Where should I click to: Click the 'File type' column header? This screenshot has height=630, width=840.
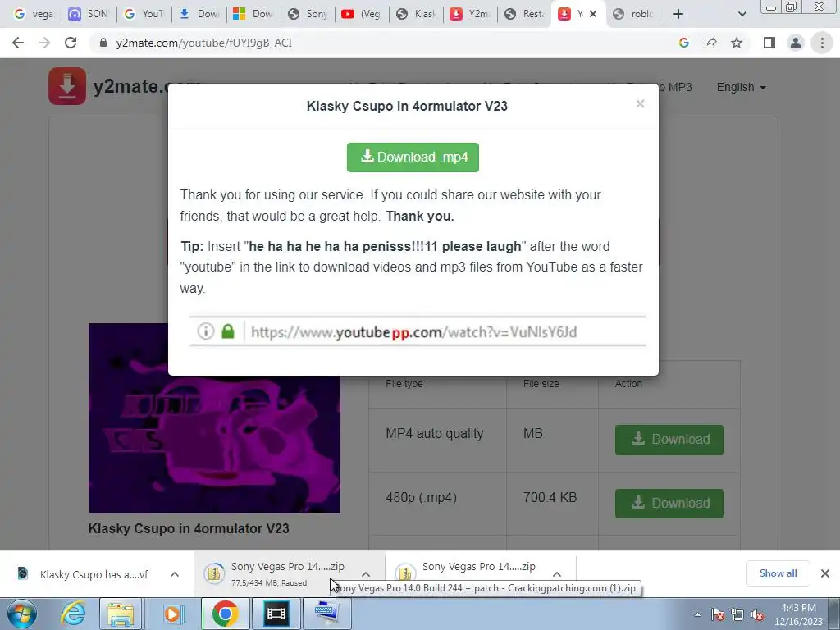pos(404,384)
